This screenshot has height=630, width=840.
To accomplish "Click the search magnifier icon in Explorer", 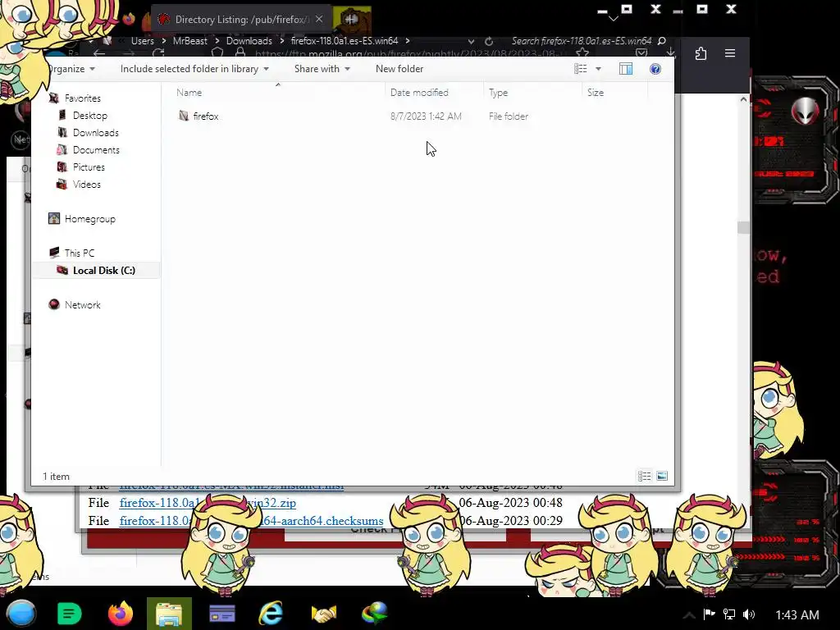I will [x=662, y=41].
